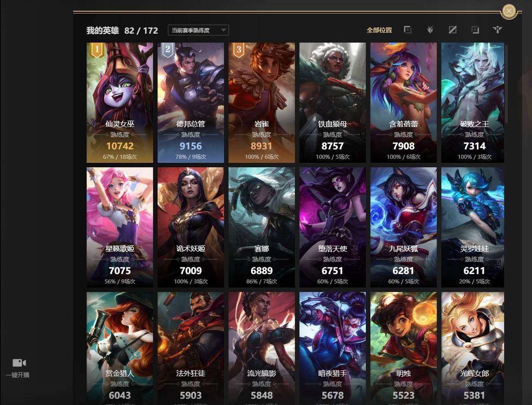Filter heroes by Mid lane position icon
532x405 pixels.
[453, 30]
